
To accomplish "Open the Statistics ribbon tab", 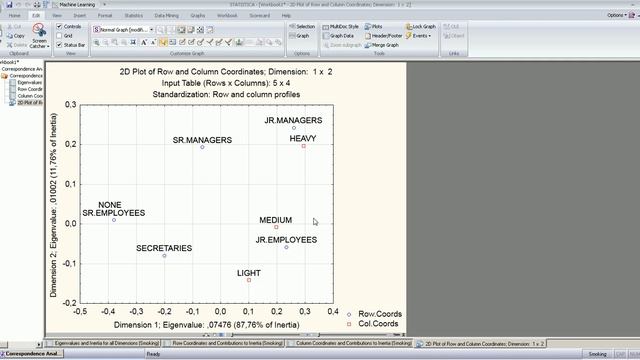I will pyautogui.click(x=133, y=16).
